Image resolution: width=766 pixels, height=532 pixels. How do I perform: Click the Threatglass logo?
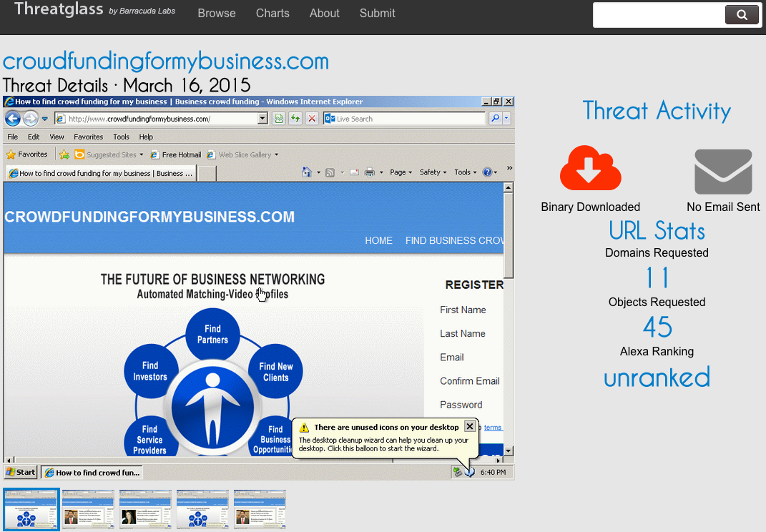point(59,10)
